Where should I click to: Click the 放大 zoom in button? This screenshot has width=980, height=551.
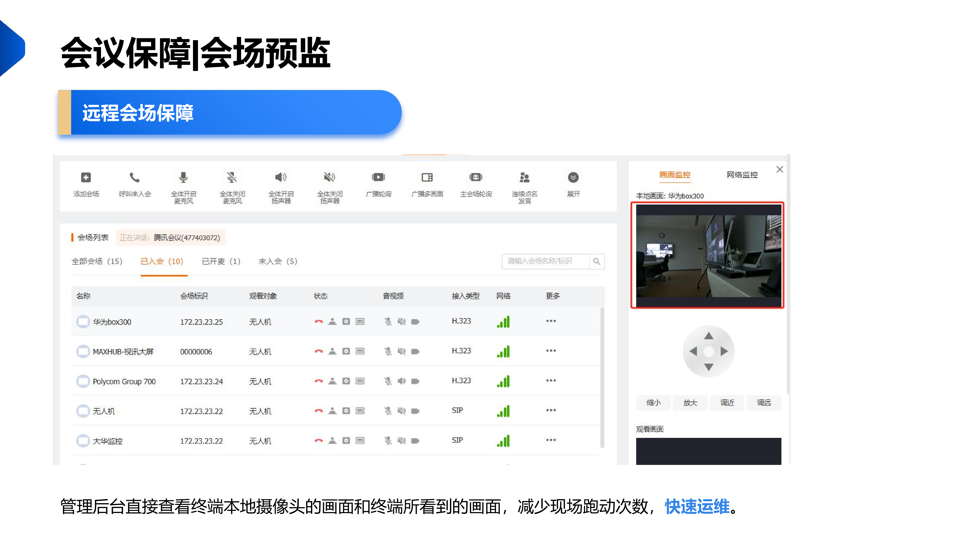coord(690,403)
